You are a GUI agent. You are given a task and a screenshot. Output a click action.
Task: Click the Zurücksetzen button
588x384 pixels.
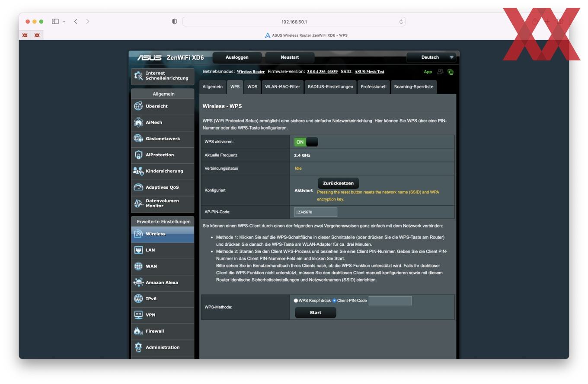pos(338,183)
